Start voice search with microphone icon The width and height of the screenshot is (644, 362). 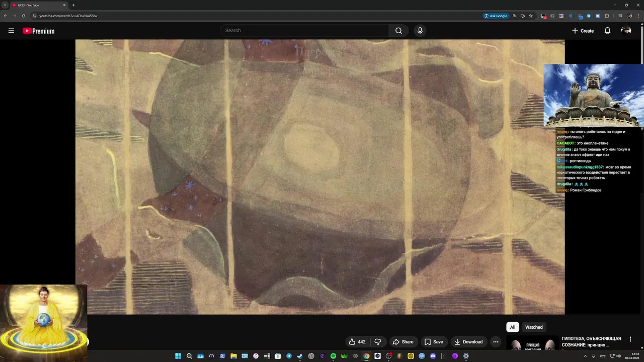(x=420, y=31)
